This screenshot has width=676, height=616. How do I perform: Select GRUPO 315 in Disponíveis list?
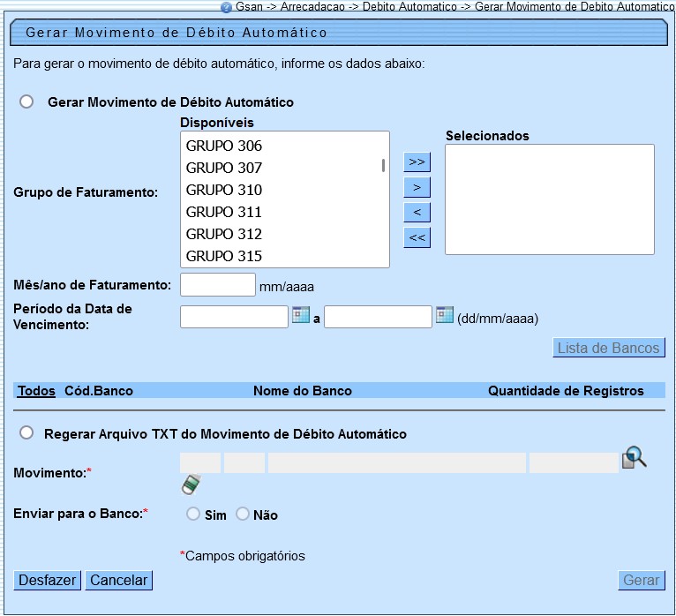point(224,256)
